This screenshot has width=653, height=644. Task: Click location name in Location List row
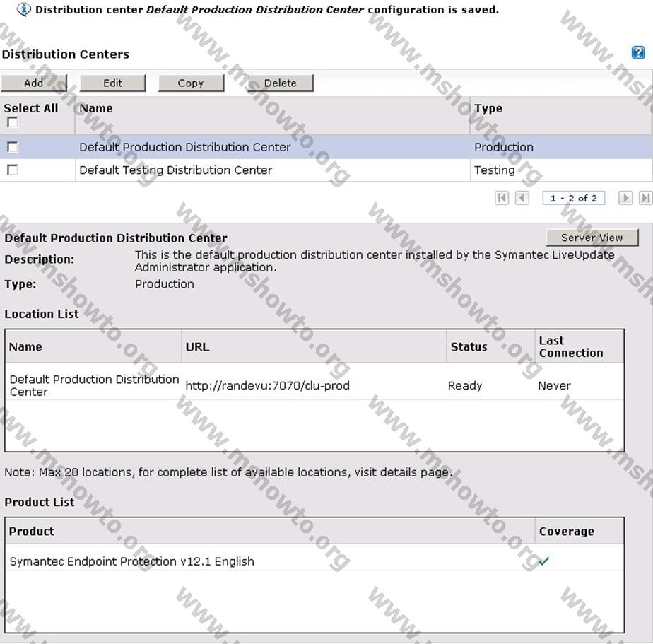(94, 385)
